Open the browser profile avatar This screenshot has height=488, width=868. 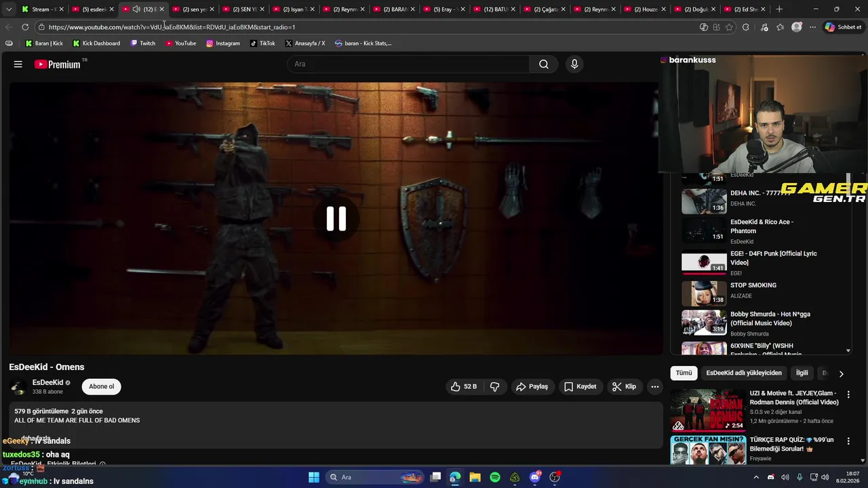pyautogui.click(x=797, y=27)
